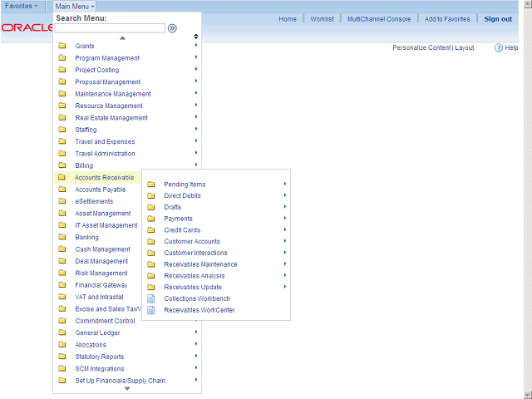Open the Worklist link
Viewport: 532px width, 399px height.
tap(322, 19)
